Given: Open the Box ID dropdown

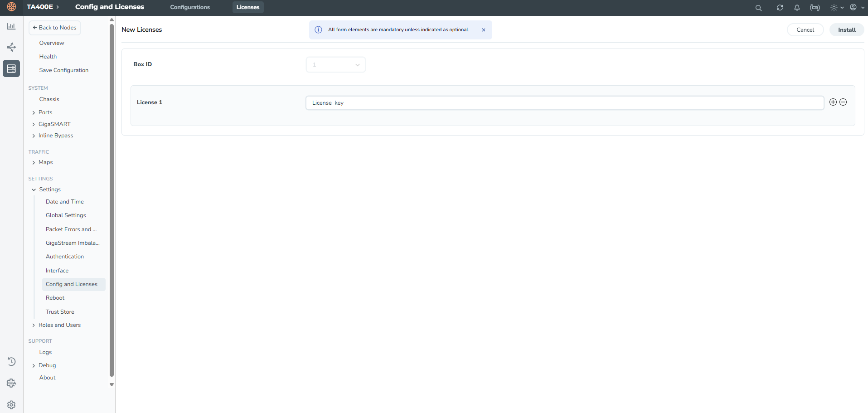Looking at the screenshot, I should (336, 65).
